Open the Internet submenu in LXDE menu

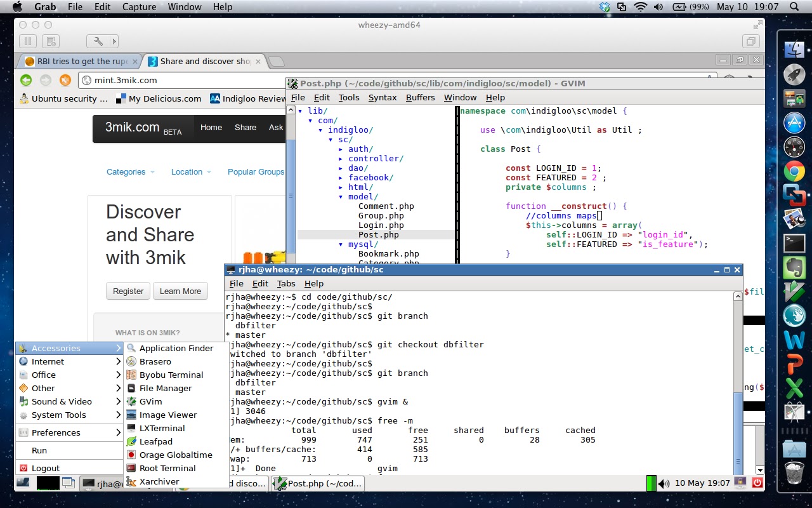69,361
